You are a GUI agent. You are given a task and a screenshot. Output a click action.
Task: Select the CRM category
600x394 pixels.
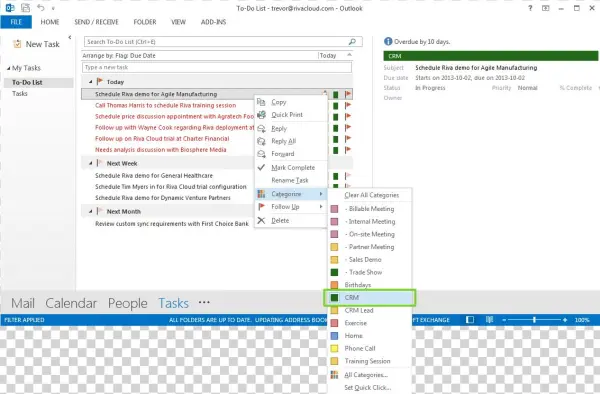tap(370, 298)
